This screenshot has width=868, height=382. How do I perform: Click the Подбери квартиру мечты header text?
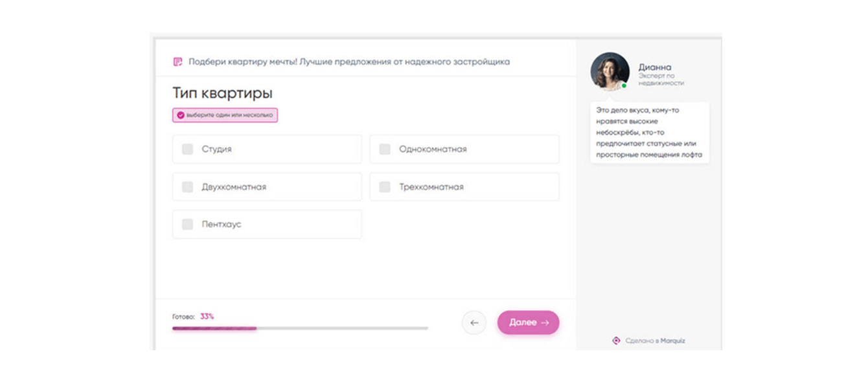[x=348, y=62]
